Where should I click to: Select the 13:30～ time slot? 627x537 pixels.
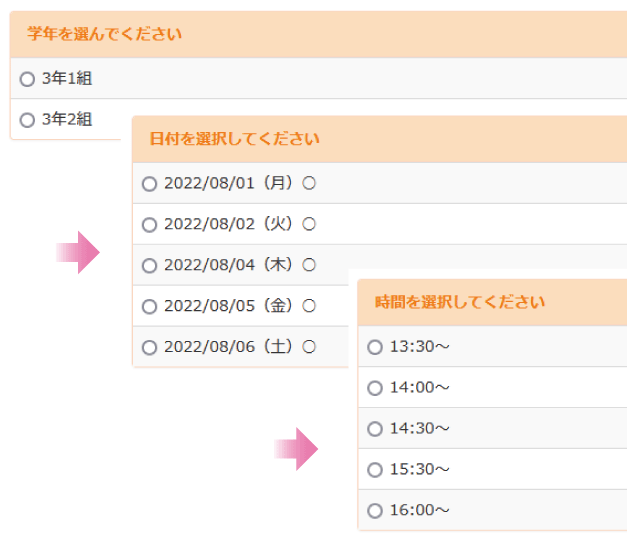[375, 348]
